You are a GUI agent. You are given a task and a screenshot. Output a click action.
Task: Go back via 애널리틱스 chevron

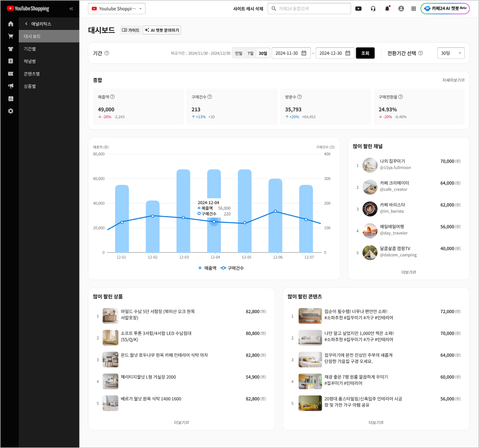point(26,24)
